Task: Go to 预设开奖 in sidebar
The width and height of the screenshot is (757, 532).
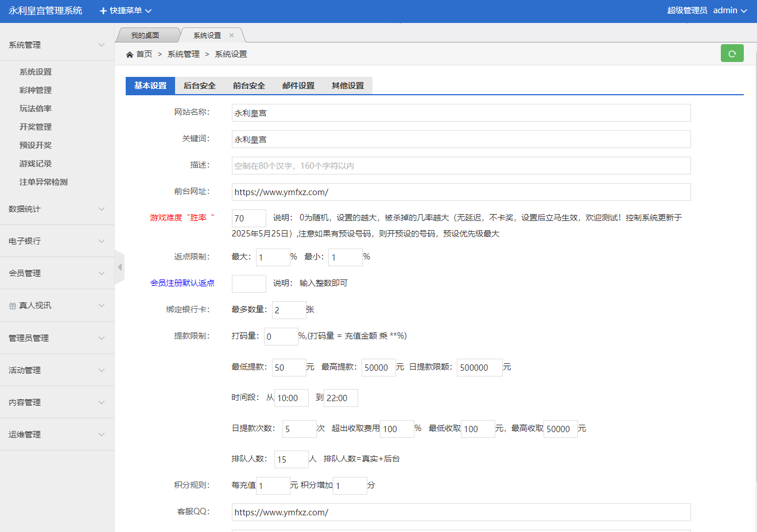Action: coord(36,145)
